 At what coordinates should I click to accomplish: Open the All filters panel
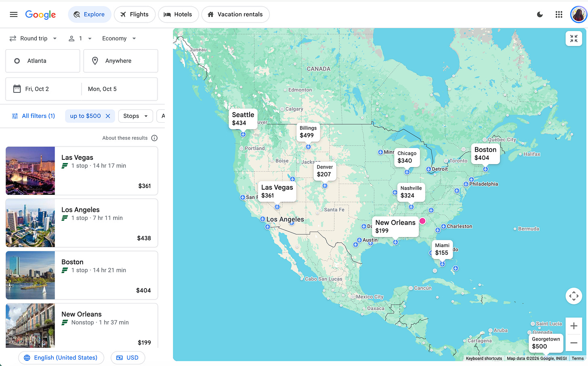[34, 116]
